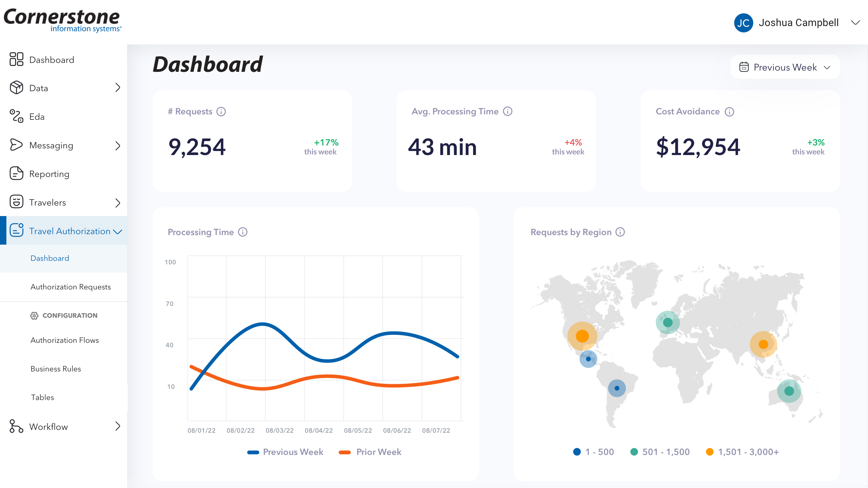Viewport: 868px width, 488px height.
Task: Click the Reporting document icon in sidebar
Action: pos(16,173)
